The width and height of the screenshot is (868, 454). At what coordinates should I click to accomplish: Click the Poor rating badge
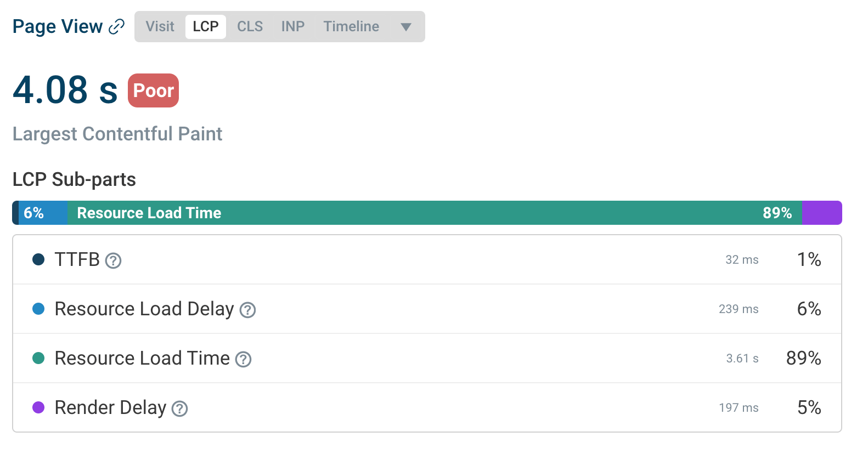pyautogui.click(x=153, y=90)
